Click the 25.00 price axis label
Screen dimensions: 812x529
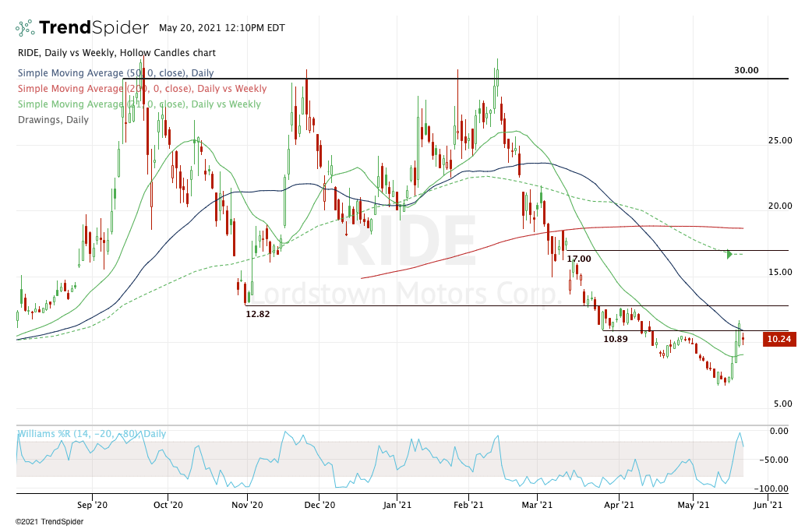780,140
